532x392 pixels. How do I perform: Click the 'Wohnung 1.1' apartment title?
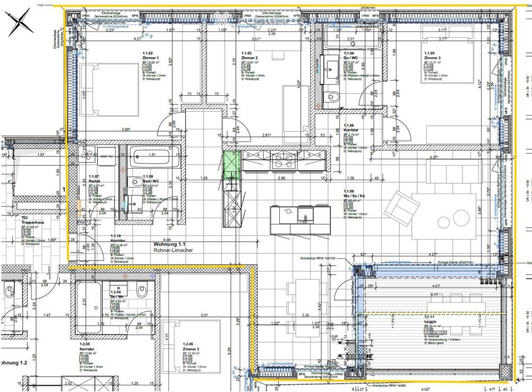[169, 244]
